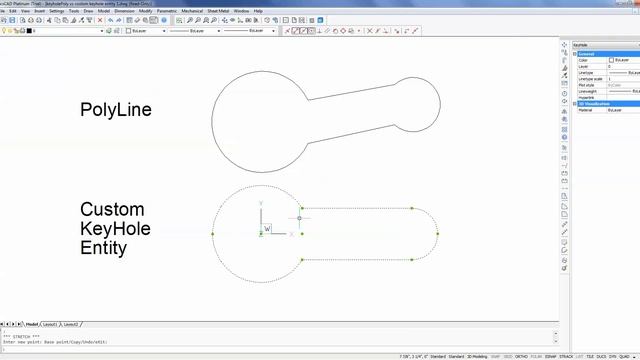Toggle ORTHO in status bar
The width and height of the screenshot is (640, 360).
coord(521,357)
